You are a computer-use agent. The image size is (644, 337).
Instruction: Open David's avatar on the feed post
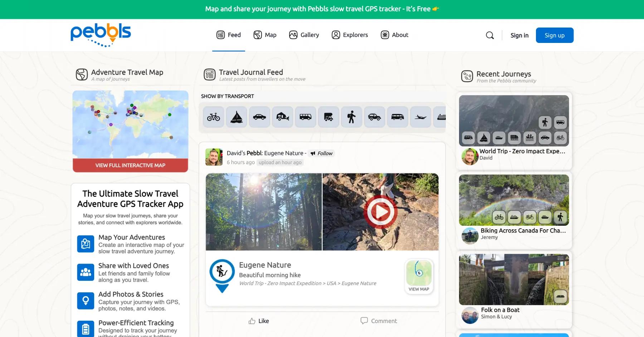click(x=214, y=157)
